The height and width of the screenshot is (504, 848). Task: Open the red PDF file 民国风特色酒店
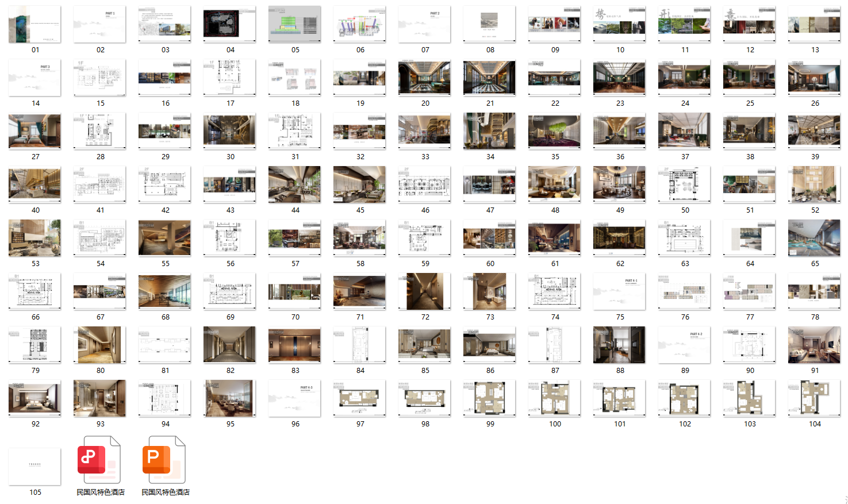[99, 460]
